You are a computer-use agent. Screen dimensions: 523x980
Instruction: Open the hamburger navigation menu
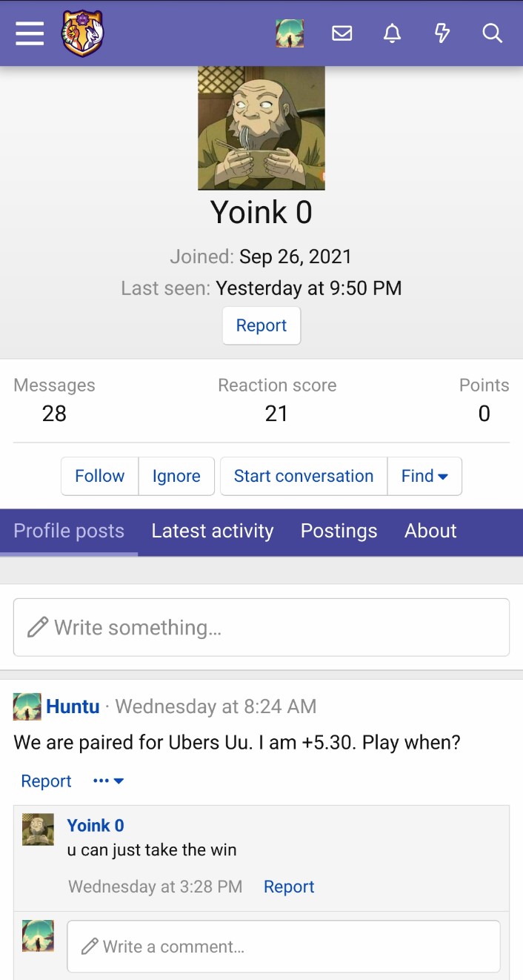[30, 33]
